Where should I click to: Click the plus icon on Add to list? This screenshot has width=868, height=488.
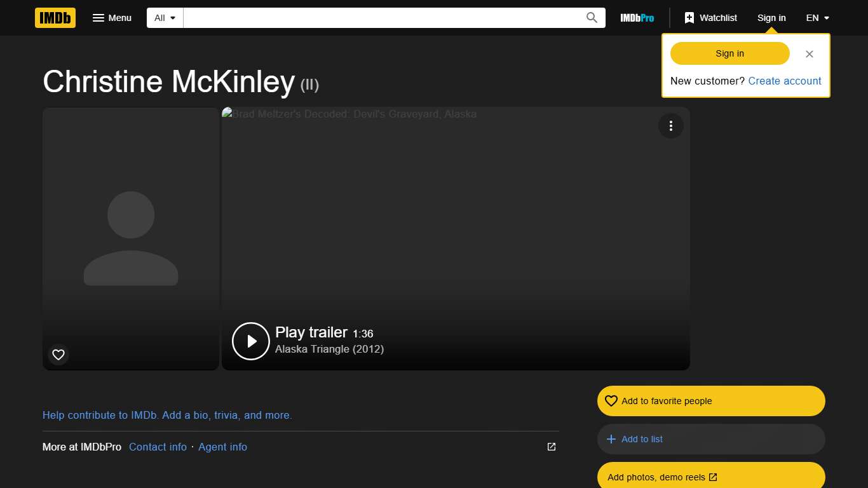tap(611, 439)
